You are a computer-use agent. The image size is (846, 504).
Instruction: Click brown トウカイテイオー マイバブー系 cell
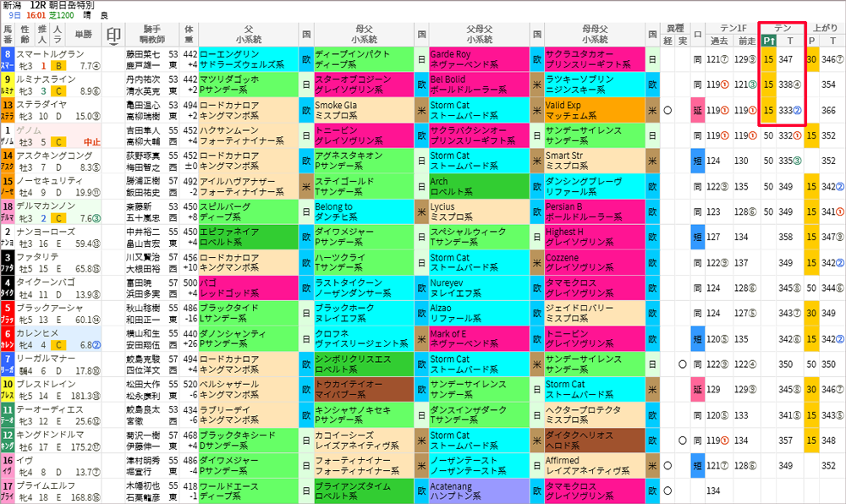pyautogui.click(x=364, y=389)
